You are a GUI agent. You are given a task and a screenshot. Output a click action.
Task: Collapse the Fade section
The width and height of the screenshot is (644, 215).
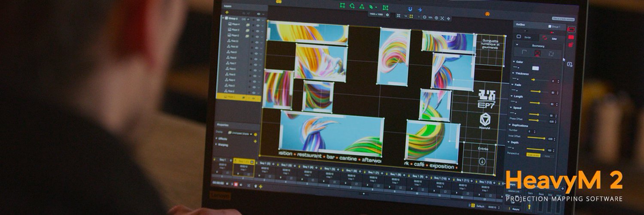coord(512,85)
